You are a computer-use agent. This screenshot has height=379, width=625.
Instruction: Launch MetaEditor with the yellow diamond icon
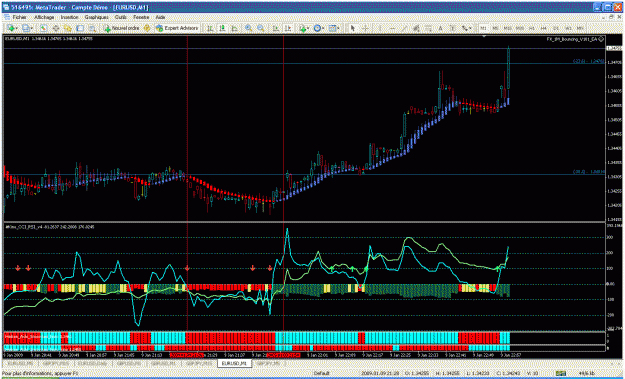[x=147, y=28]
